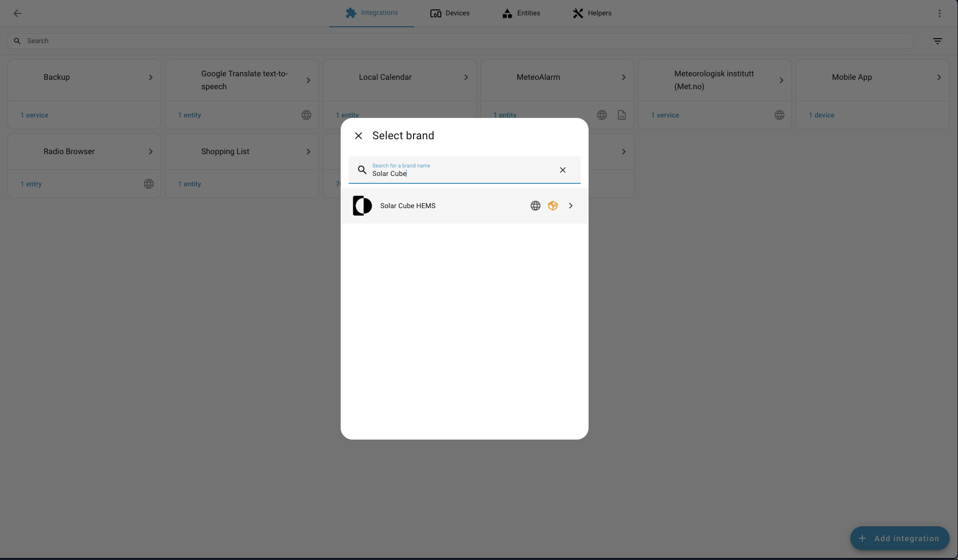Switch to the Integrations tab
958x560 pixels.
click(372, 13)
